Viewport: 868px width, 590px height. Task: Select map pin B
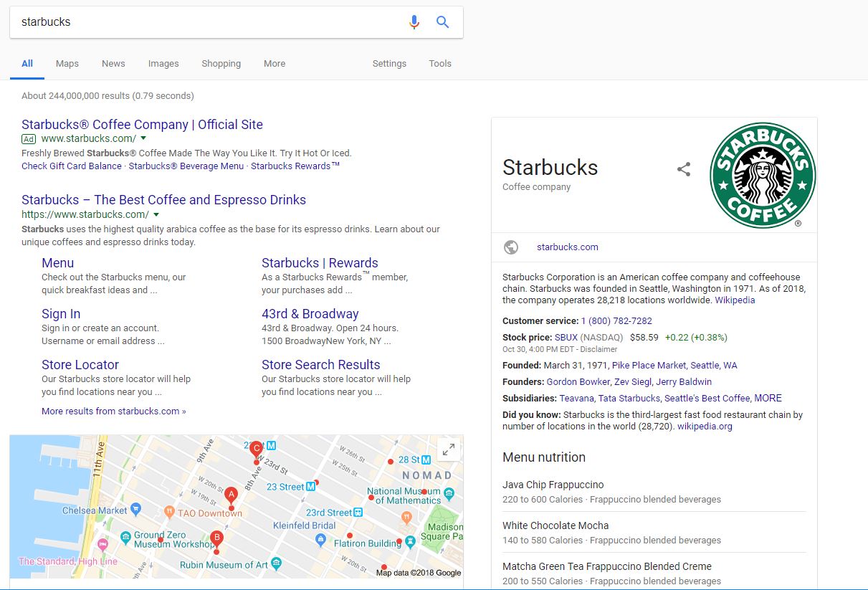(x=216, y=539)
